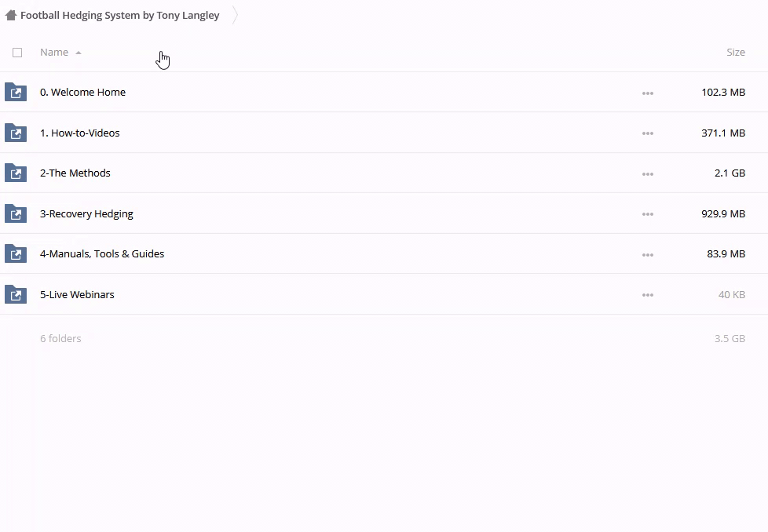Click the shared folder icon for Welcome Home
Image resolution: width=768 pixels, height=532 pixels.
[16, 93]
